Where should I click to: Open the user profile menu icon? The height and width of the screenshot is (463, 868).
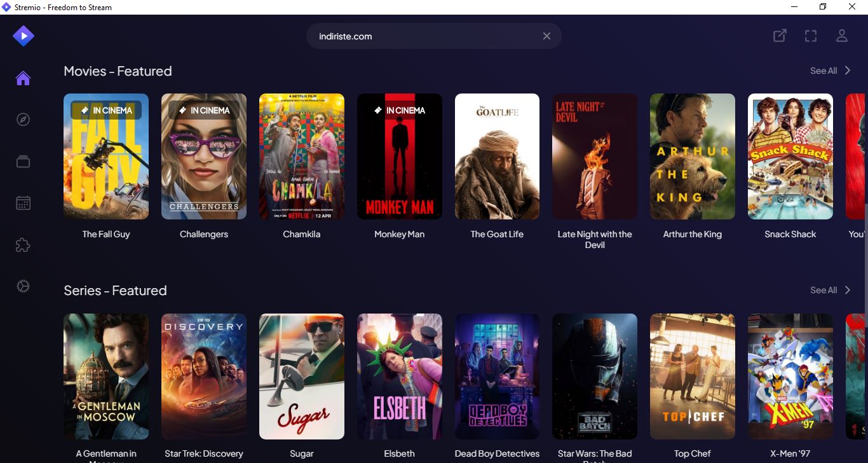pos(842,36)
